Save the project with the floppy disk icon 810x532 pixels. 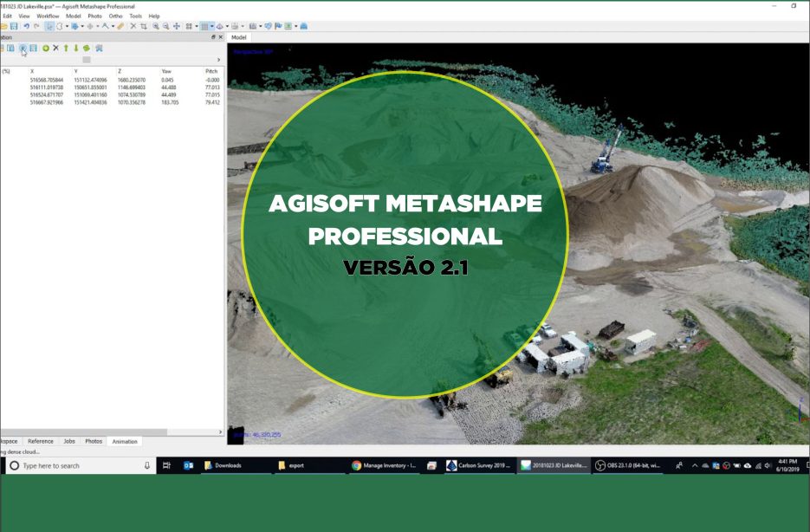click(x=14, y=26)
